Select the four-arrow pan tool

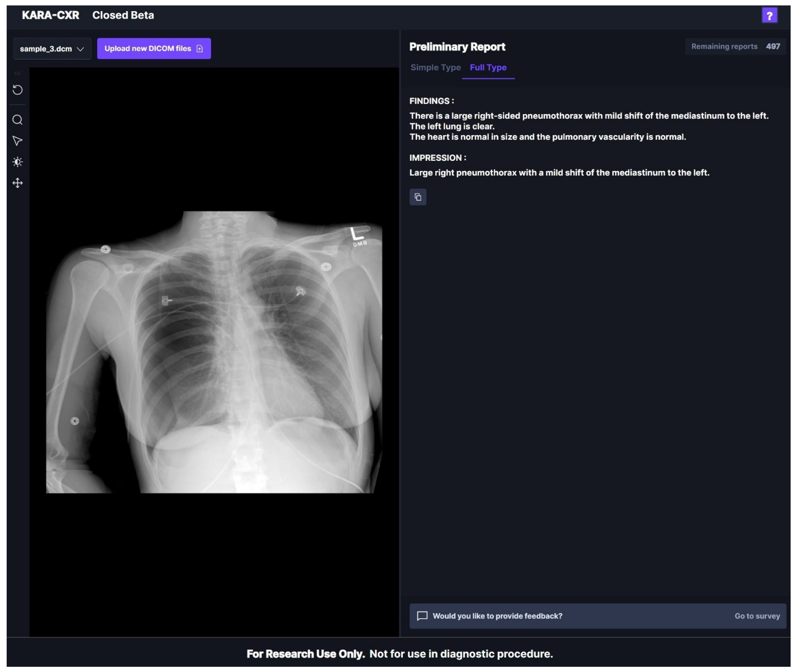pyautogui.click(x=18, y=183)
